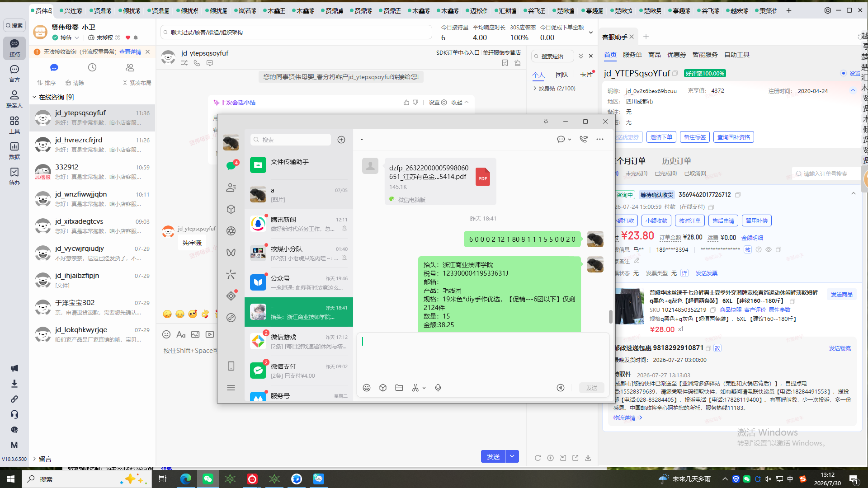Image resolution: width=868 pixels, height=488 pixels.
Task: Open 联系人 contacts in left sidebar
Action: [14, 99]
